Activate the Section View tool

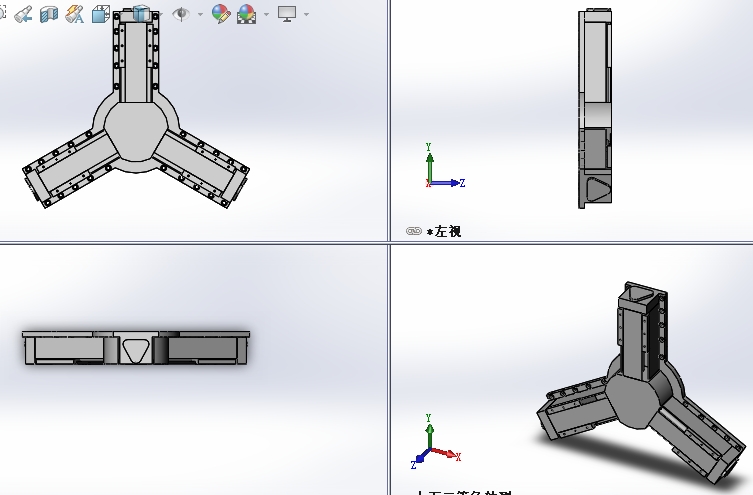click(49, 14)
